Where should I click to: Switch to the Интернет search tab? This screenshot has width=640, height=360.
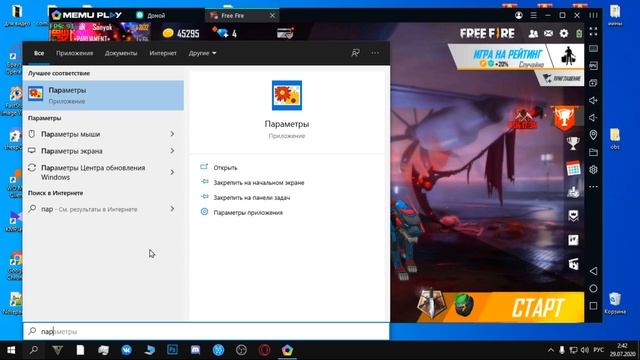(x=163, y=53)
